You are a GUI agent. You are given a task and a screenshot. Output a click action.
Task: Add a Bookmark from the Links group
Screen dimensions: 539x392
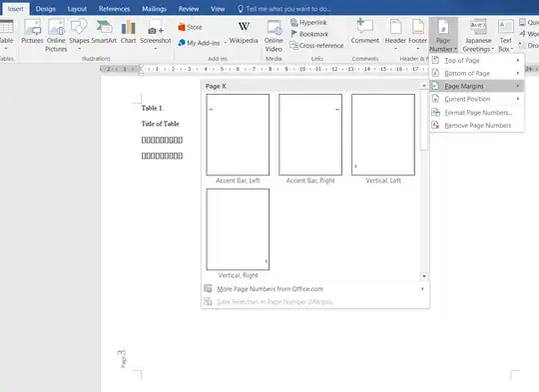click(309, 34)
